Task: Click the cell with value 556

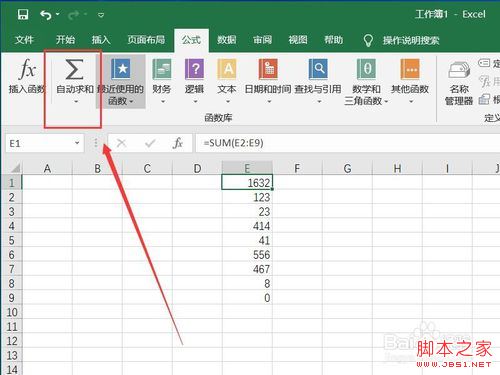Action: point(247,254)
